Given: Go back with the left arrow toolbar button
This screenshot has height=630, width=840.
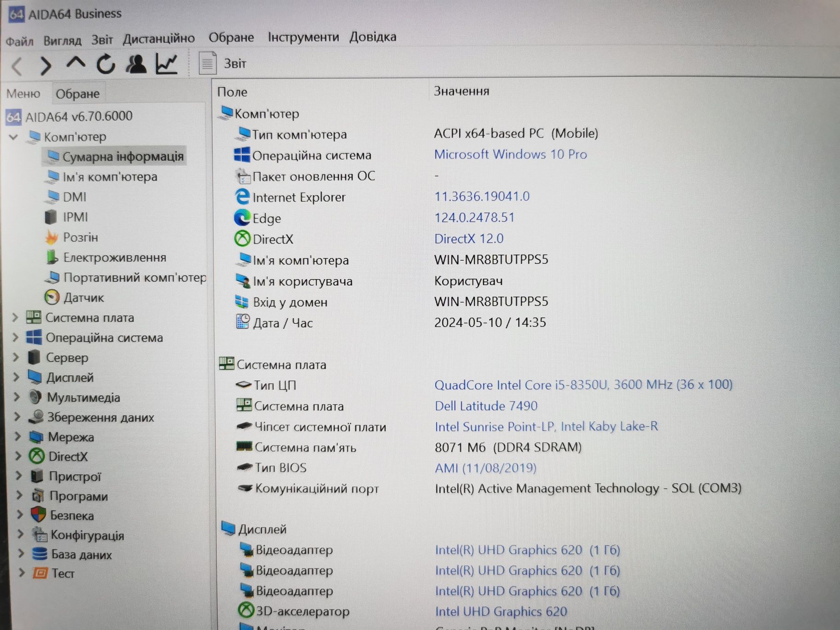Looking at the screenshot, I should [x=17, y=66].
